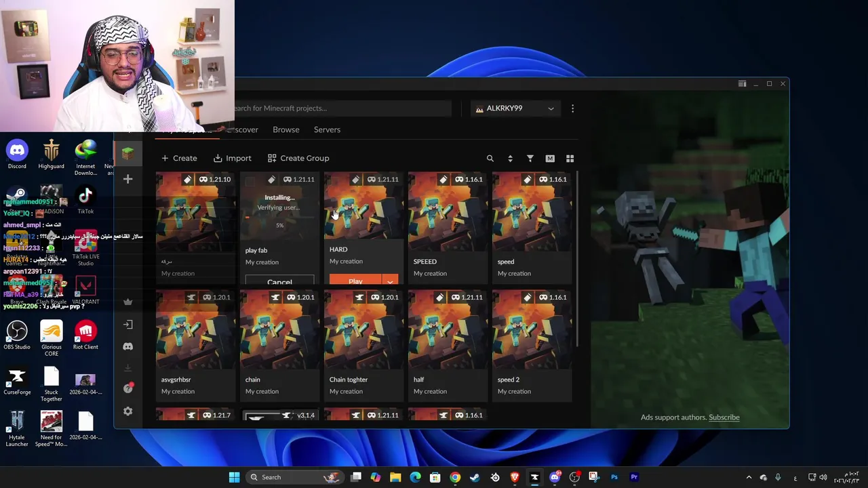
Task: Open the filter funnel icon
Action: 530,159
